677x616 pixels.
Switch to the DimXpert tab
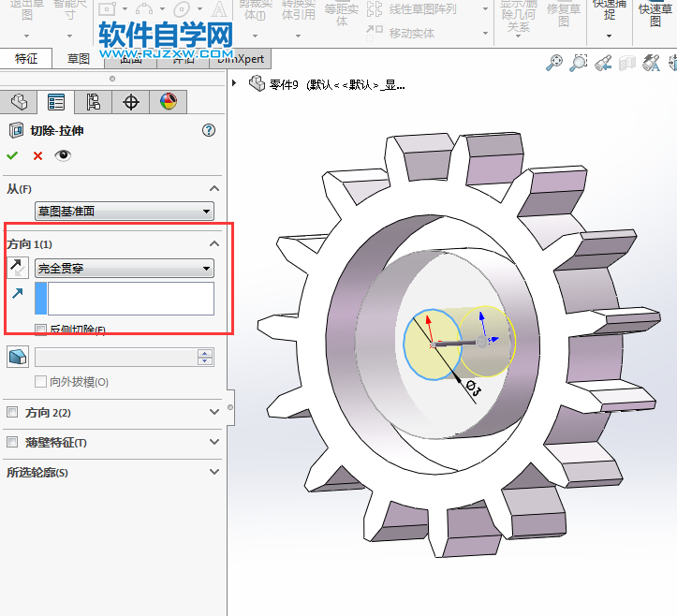240,58
